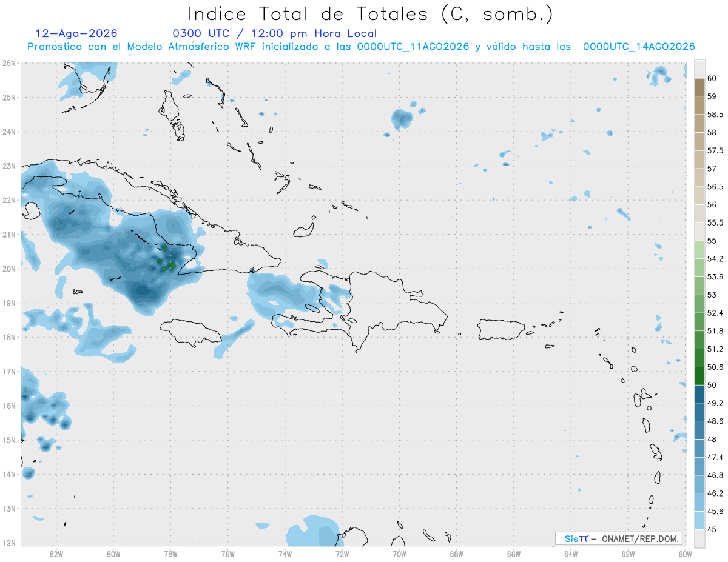Click latitude label "24N"
Viewport: 728px width, 562px height.
(9, 132)
